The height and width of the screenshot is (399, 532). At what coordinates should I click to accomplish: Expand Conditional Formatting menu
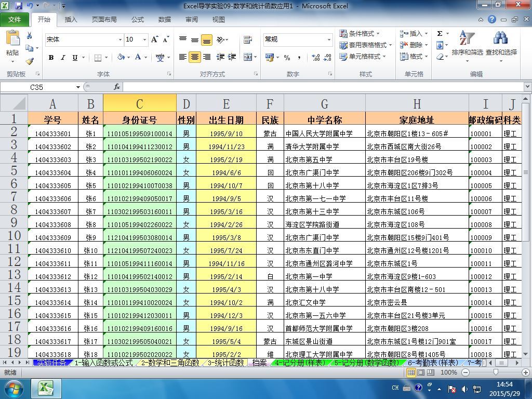pos(360,33)
